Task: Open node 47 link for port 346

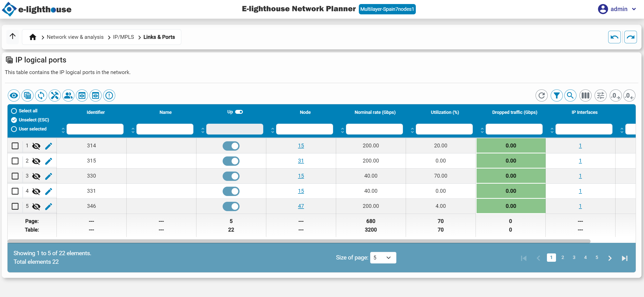Action: [301, 206]
